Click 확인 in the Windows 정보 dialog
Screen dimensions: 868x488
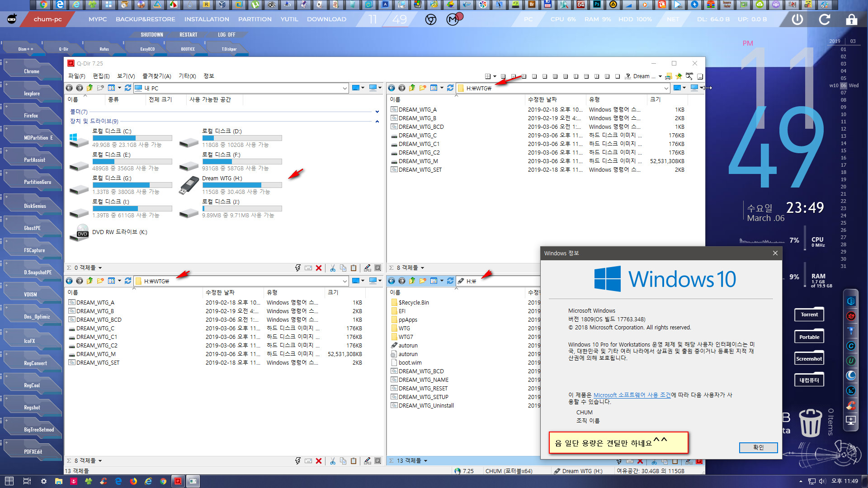click(x=758, y=447)
